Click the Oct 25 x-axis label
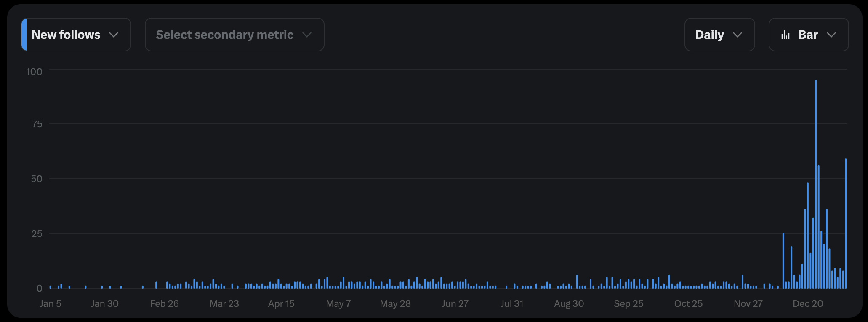 688,303
